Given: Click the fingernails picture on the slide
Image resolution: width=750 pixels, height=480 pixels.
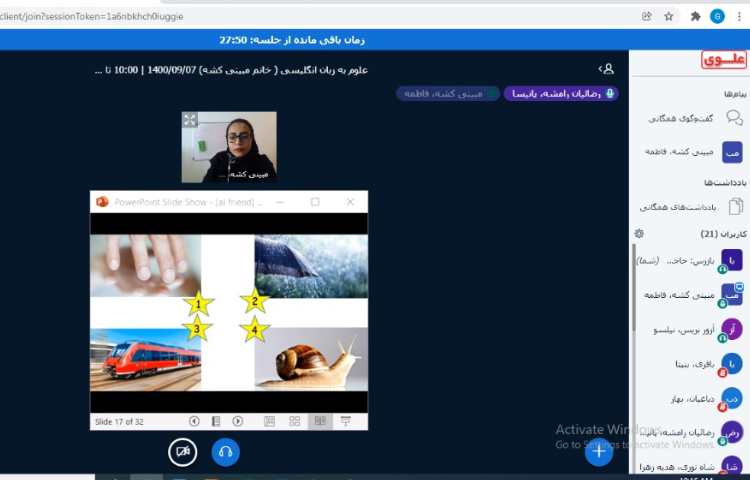Looking at the screenshot, I should 145,265.
